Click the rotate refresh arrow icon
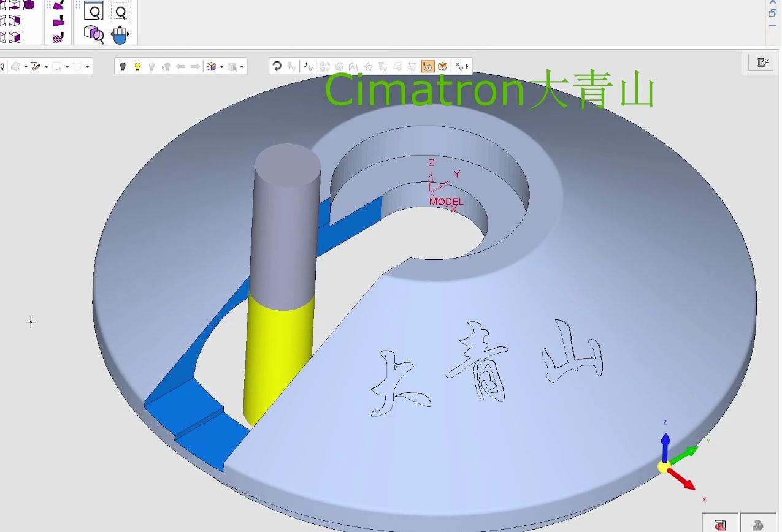The width and height of the screenshot is (782, 532). pos(277,66)
